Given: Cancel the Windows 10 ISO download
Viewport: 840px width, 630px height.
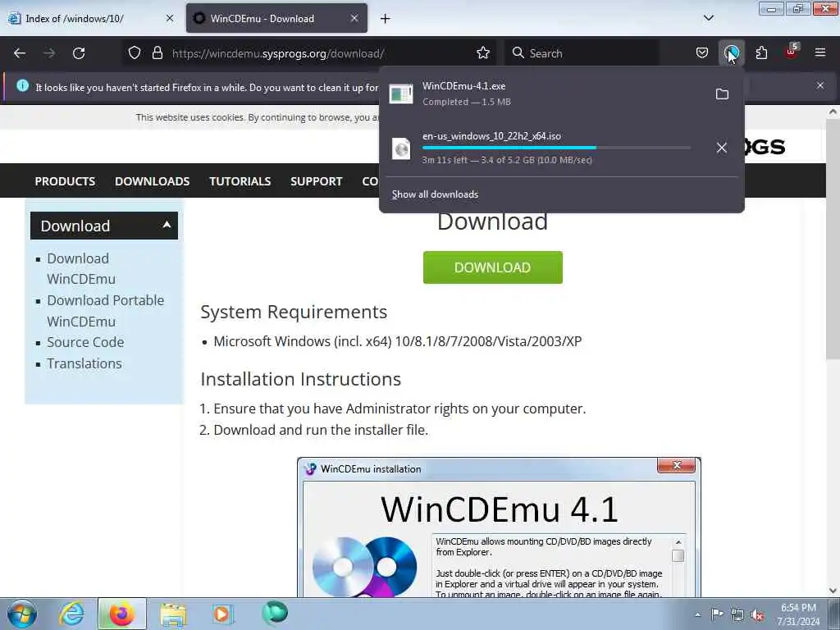Looking at the screenshot, I should pos(722,148).
